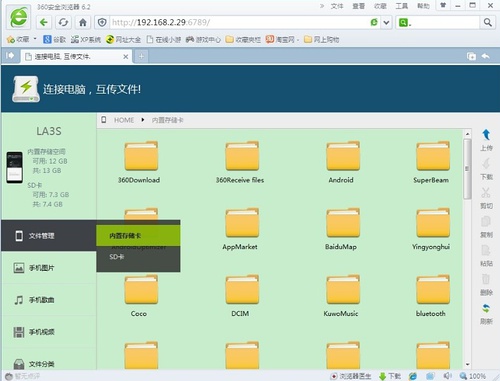Image resolution: width=500 pixels, height=381 pixels.
Task: Click the 复制 copy button
Action: 486,227
